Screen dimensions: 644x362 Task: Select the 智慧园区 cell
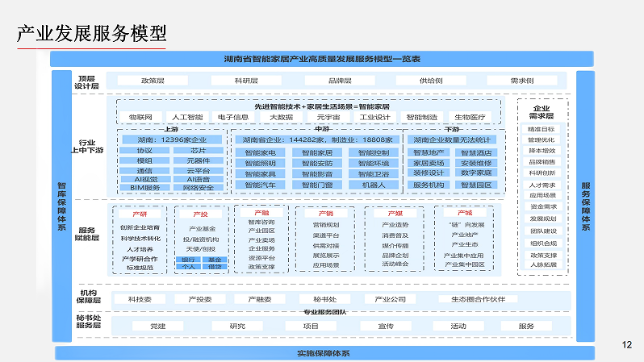point(476,185)
